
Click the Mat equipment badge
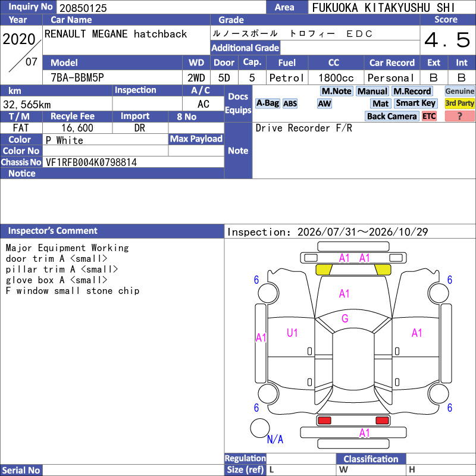click(381, 104)
